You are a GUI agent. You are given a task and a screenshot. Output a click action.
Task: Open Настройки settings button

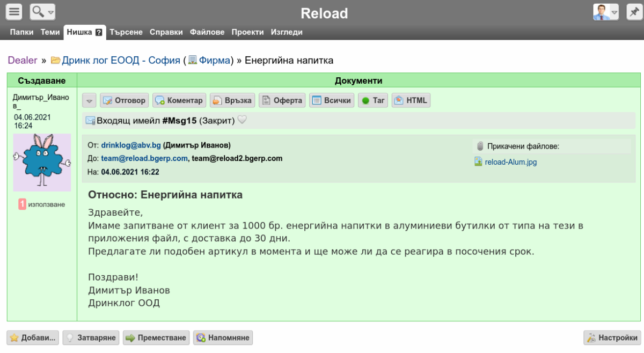[x=612, y=338]
